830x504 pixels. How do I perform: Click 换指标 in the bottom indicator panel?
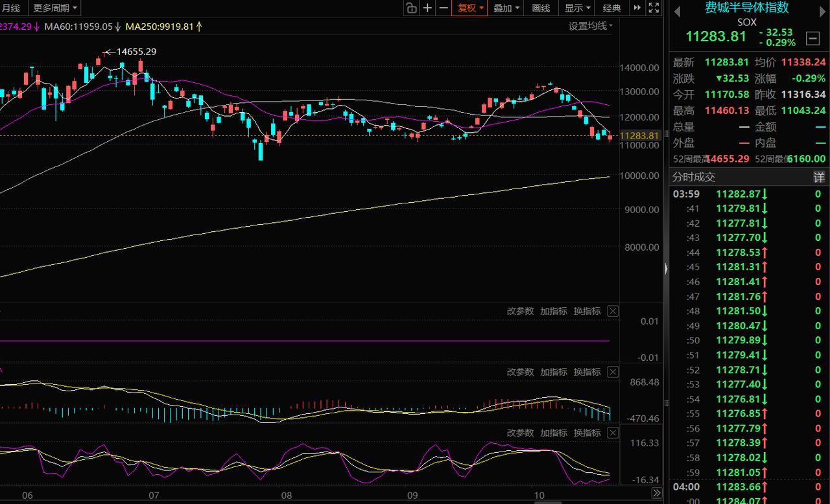(x=587, y=433)
